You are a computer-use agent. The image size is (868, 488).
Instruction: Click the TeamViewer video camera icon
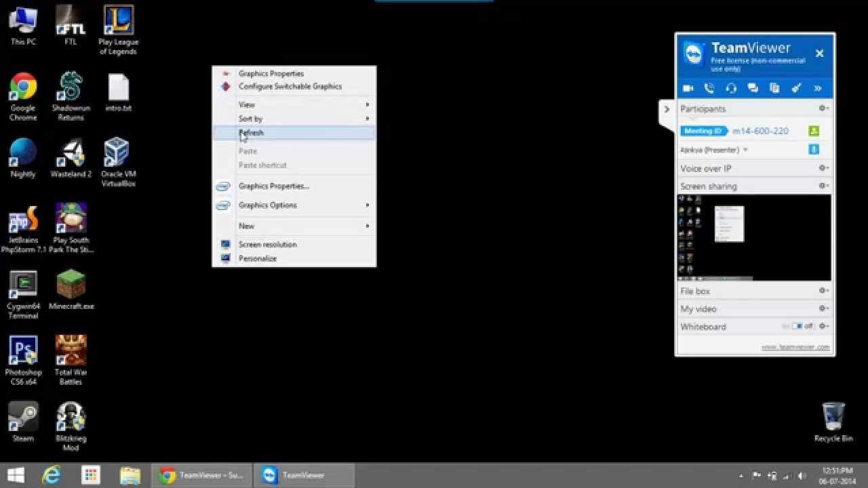click(x=688, y=88)
